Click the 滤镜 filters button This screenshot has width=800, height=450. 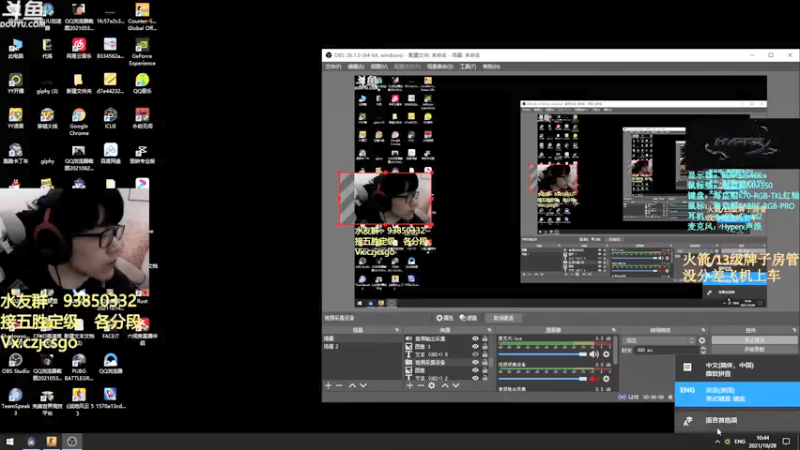tap(468, 318)
